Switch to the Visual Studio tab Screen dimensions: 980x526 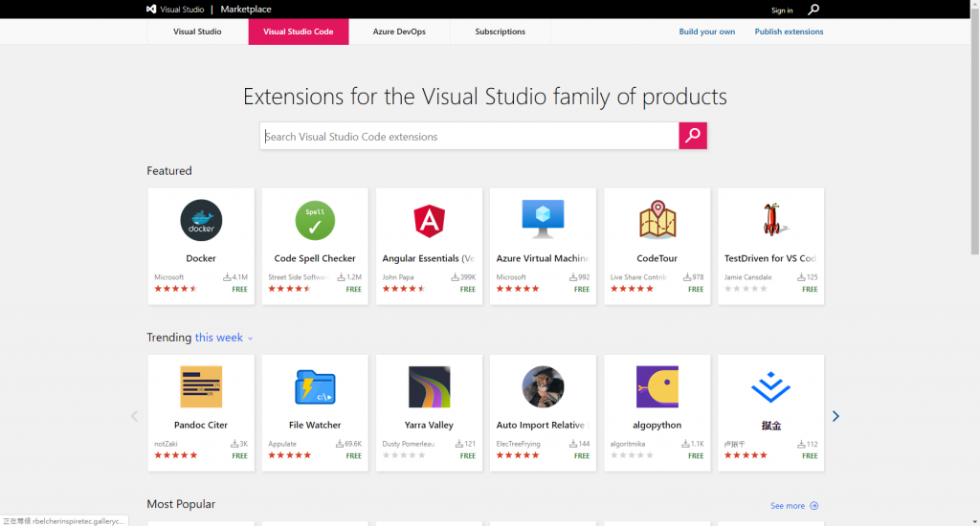[197, 32]
